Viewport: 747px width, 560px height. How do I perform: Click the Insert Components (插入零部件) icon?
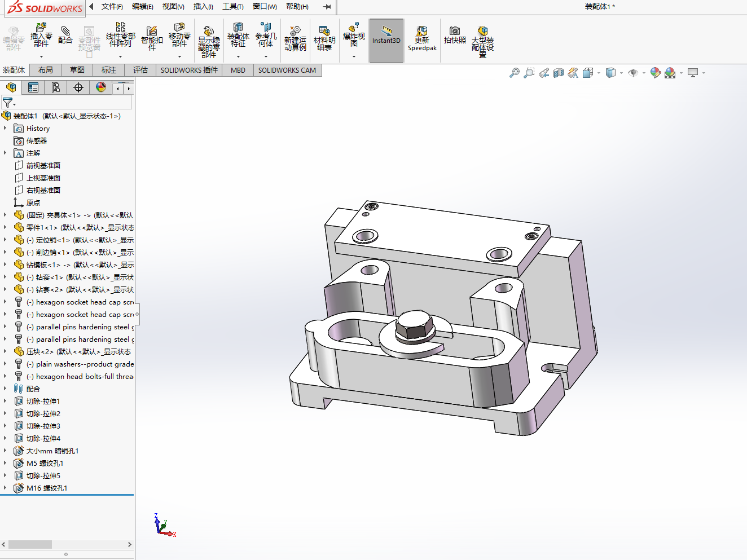pyautogui.click(x=41, y=35)
